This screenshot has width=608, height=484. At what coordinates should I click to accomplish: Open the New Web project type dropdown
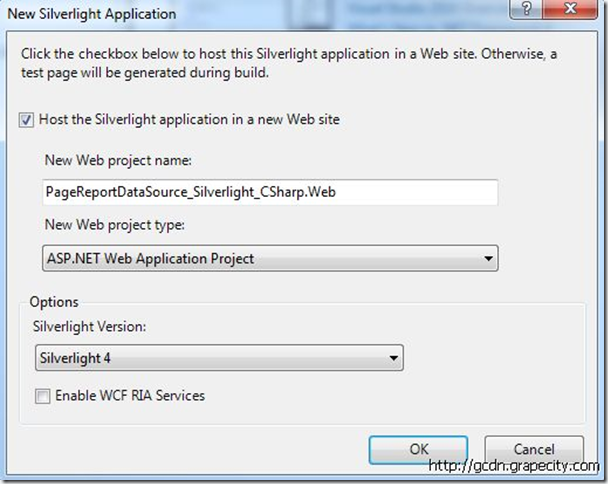click(270, 259)
